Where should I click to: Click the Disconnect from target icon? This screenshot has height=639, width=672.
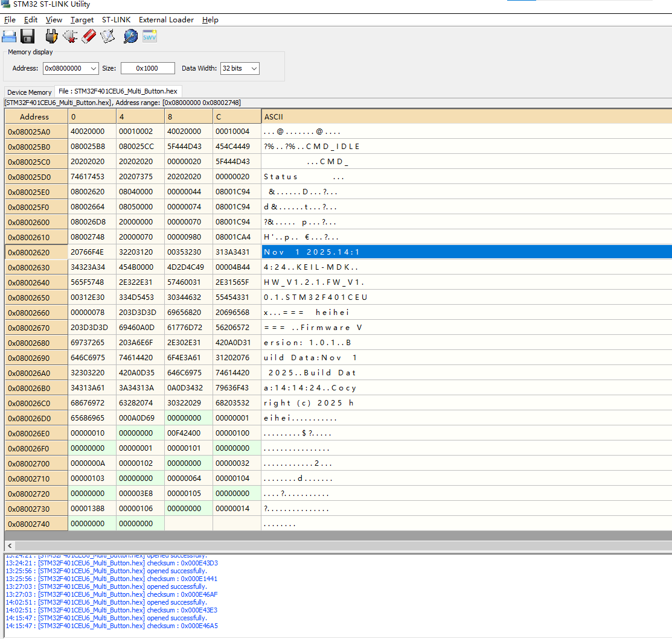pos(70,36)
